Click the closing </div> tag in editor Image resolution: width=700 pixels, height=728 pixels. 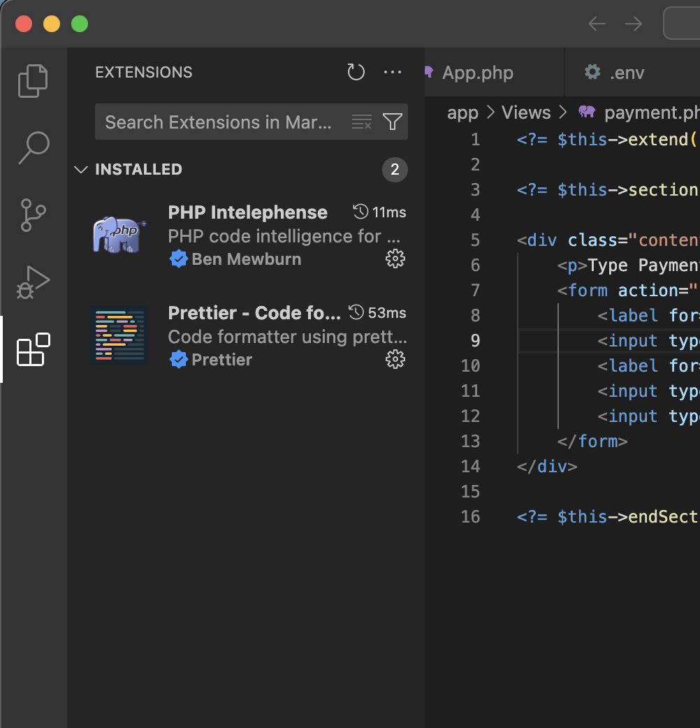547,466
